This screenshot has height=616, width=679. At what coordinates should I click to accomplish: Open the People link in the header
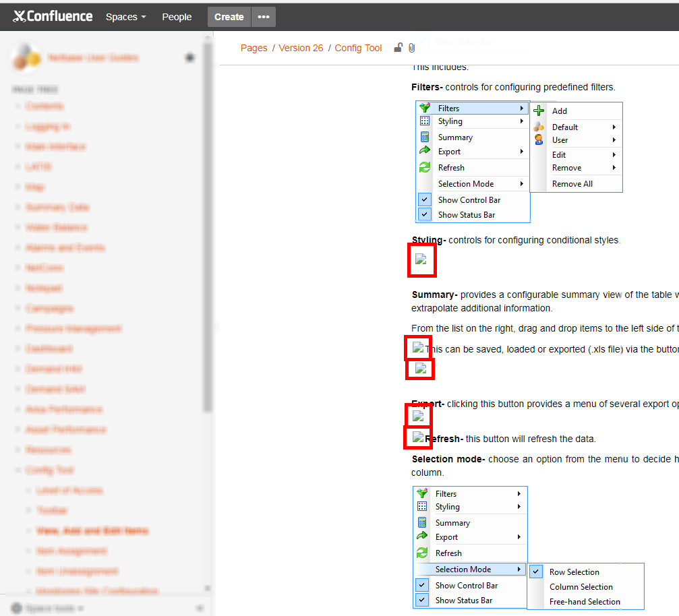[177, 17]
